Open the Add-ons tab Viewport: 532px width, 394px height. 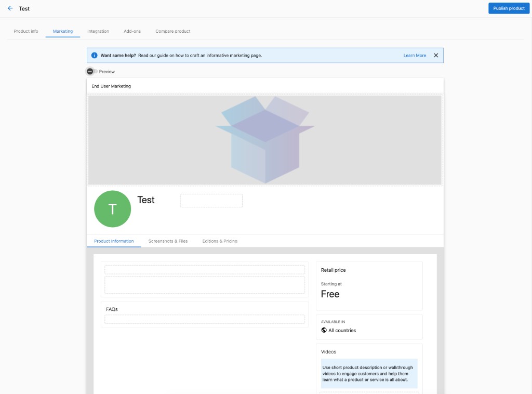point(132,31)
